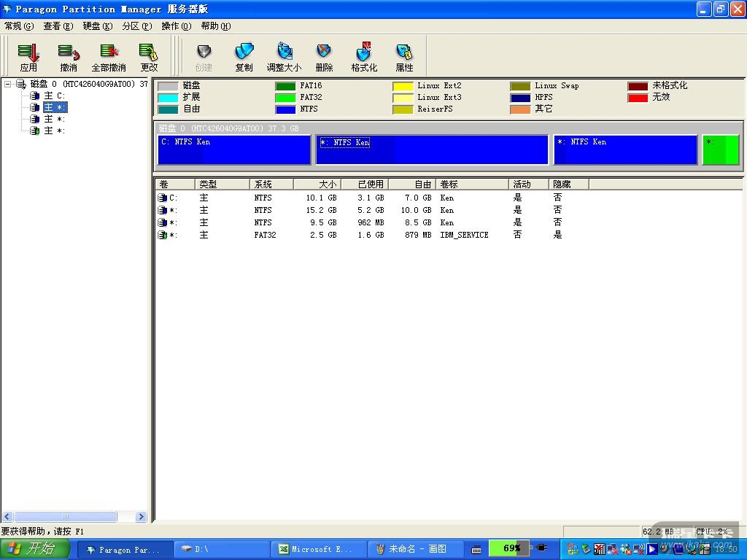Collapse the Disk 0 tree node
747x560 pixels.
(x=8, y=84)
